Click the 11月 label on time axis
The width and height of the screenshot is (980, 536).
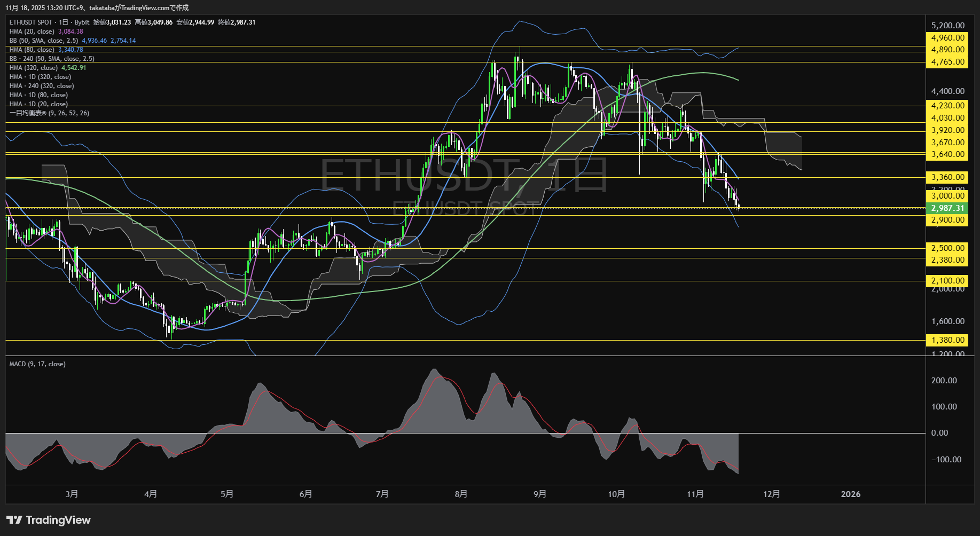pyautogui.click(x=695, y=494)
